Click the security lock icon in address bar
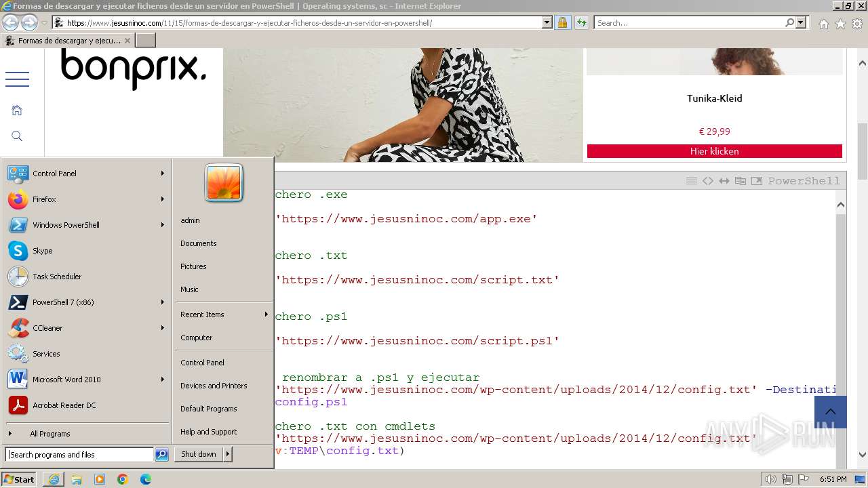This screenshot has height=488, width=868. coord(562,22)
